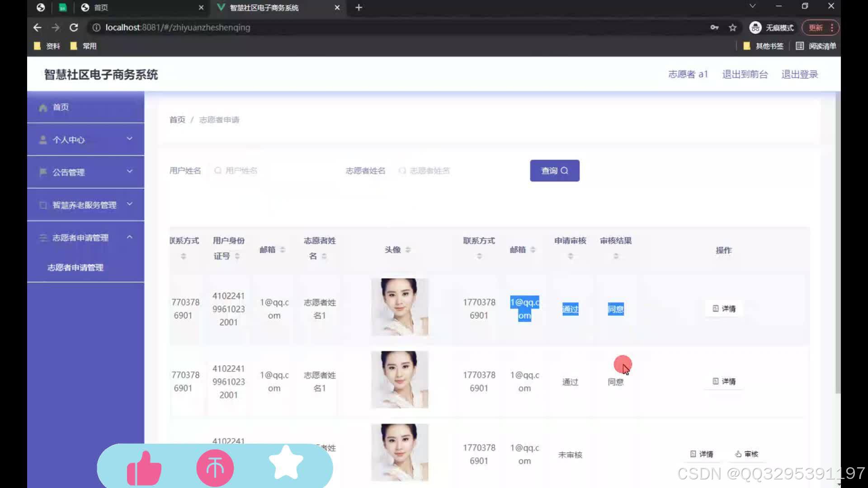Sort by first 邮箱 column
This screenshot has width=868, height=488.
[283, 250]
